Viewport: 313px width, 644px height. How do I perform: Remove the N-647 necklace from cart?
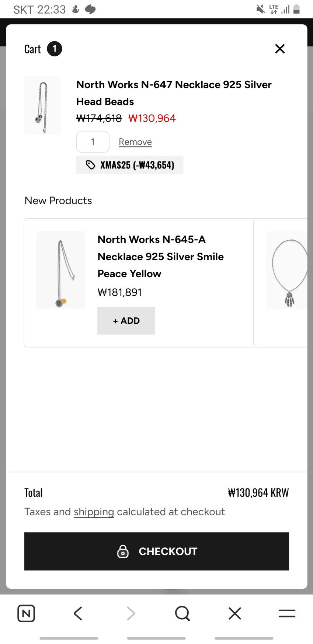[x=135, y=142]
